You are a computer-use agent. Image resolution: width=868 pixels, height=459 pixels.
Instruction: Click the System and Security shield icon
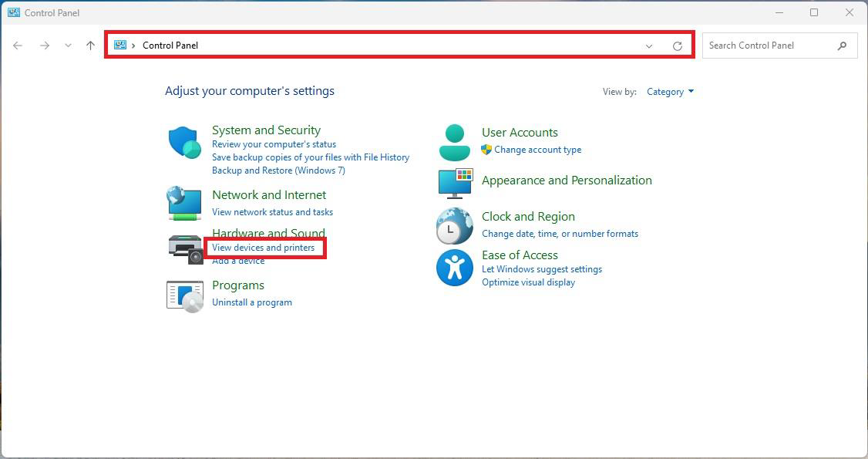pos(184,142)
